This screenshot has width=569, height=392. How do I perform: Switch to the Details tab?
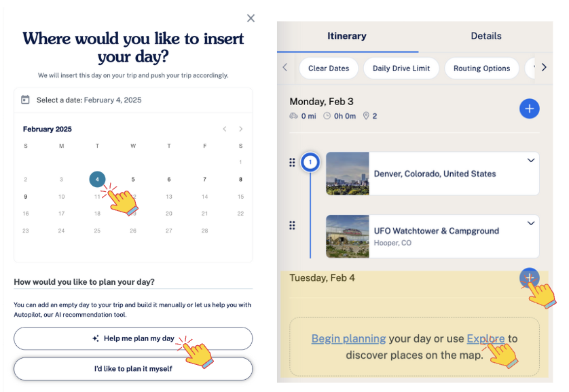coord(486,36)
